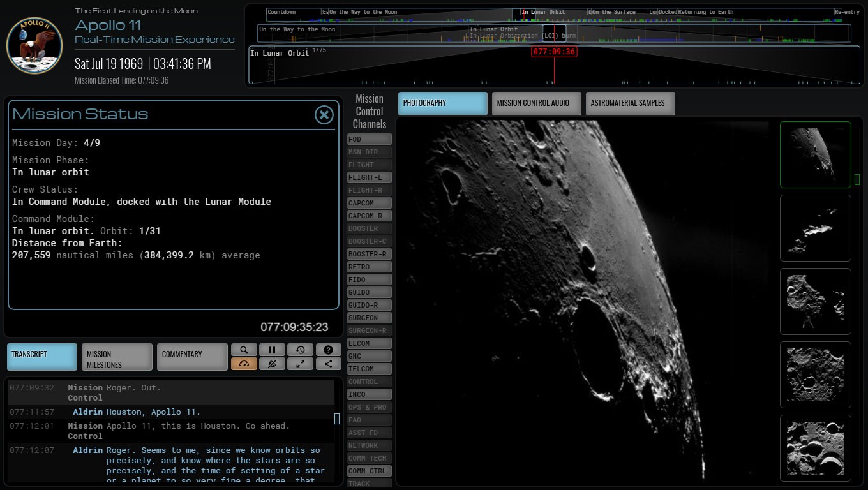Select the BOOSTER-R channel

[x=370, y=254]
